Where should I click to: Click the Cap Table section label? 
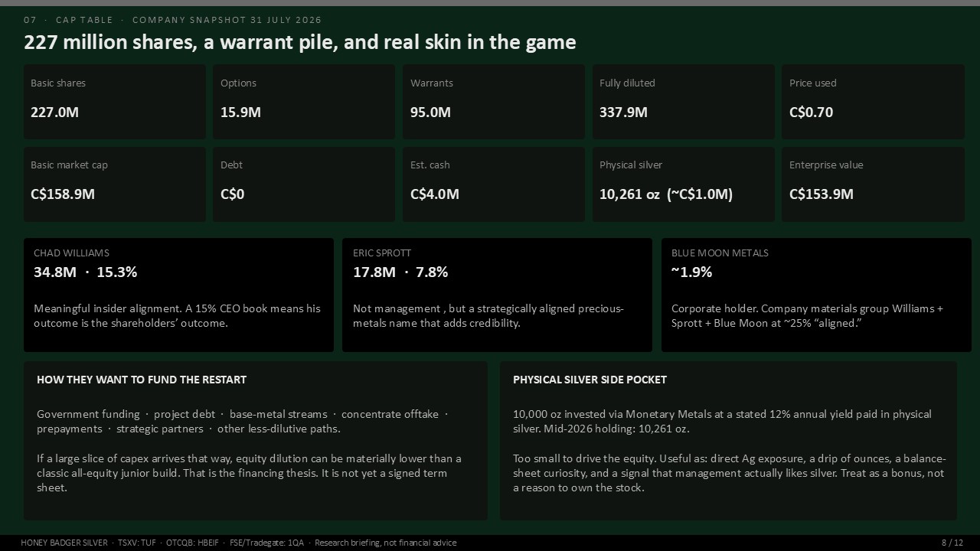coord(84,20)
